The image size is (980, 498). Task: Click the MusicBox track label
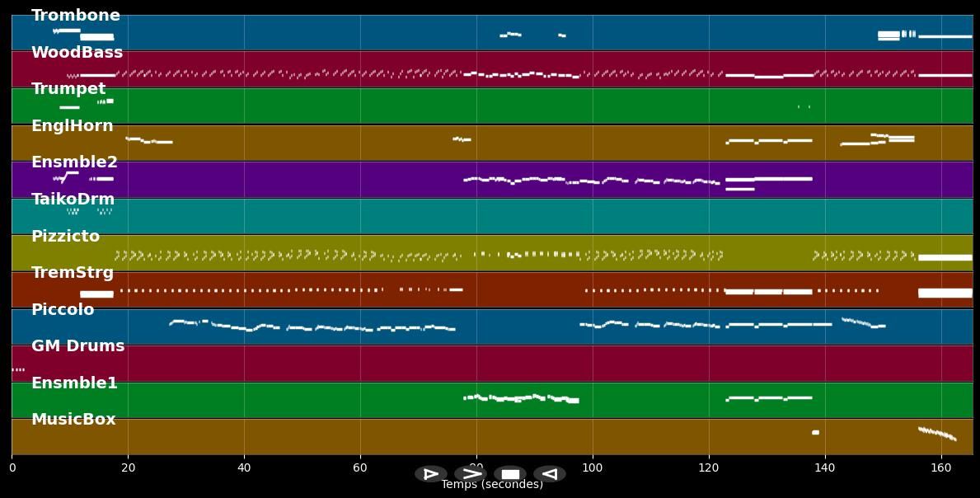pyautogui.click(x=73, y=419)
